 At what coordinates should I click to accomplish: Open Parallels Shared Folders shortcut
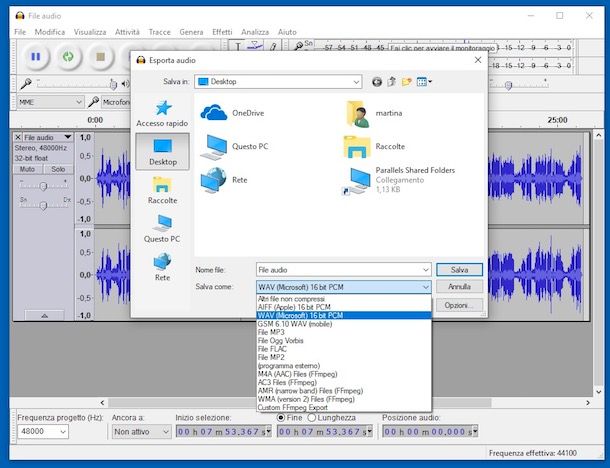398,180
